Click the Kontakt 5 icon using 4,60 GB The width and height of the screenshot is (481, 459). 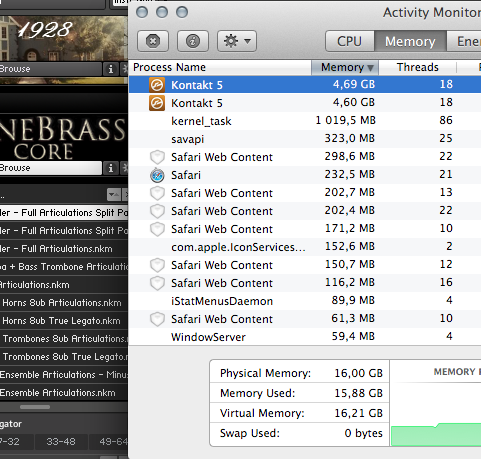click(x=157, y=103)
